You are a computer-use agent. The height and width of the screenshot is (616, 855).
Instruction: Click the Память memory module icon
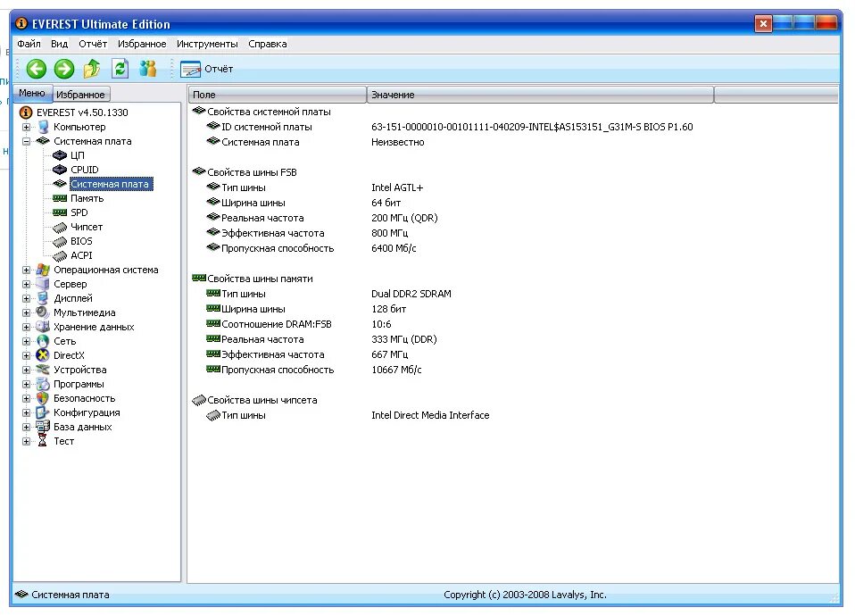60,198
